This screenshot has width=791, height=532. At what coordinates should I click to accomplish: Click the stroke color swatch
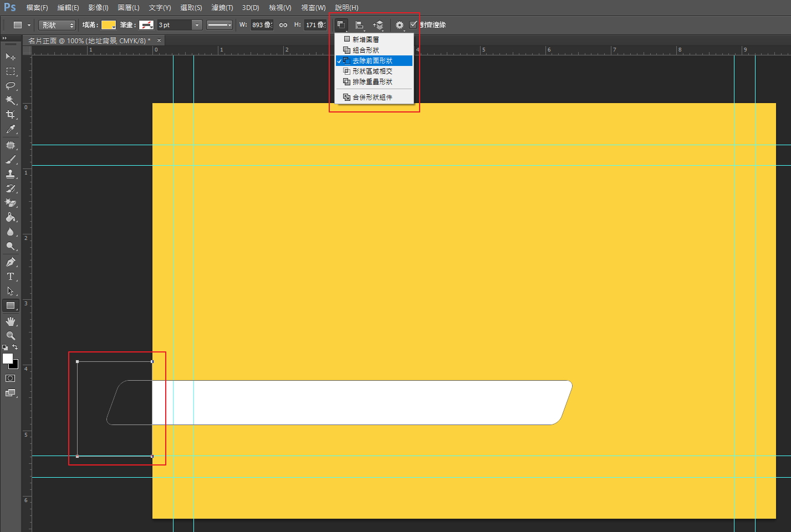click(146, 25)
